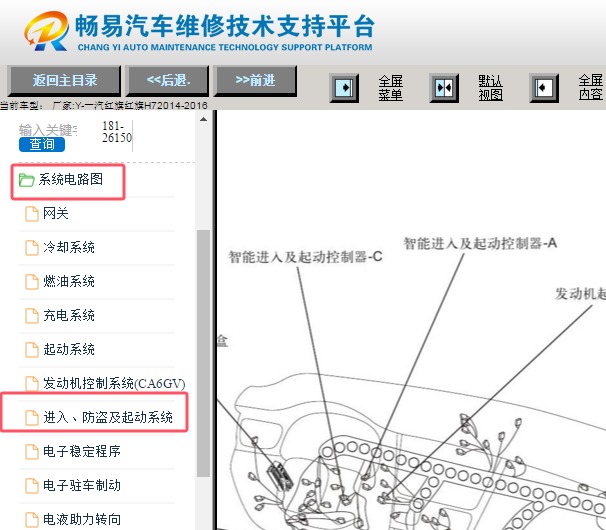The height and width of the screenshot is (530, 606).
Task: Open the 电子稳定程序 tree item
Action: [82, 451]
